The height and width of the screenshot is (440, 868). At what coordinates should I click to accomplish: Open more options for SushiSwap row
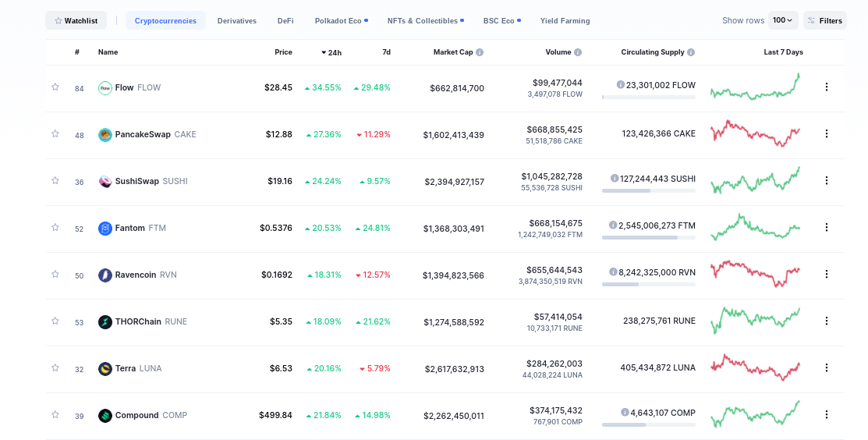pyautogui.click(x=827, y=180)
